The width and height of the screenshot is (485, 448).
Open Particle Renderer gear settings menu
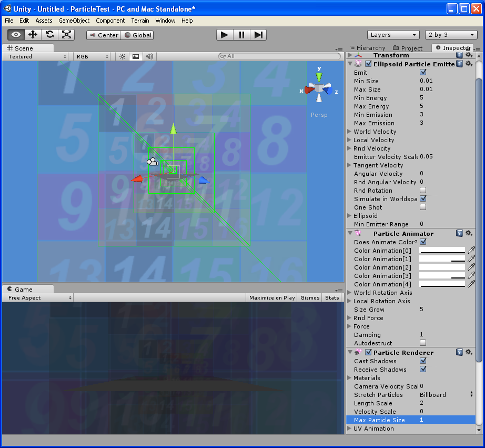point(469,352)
